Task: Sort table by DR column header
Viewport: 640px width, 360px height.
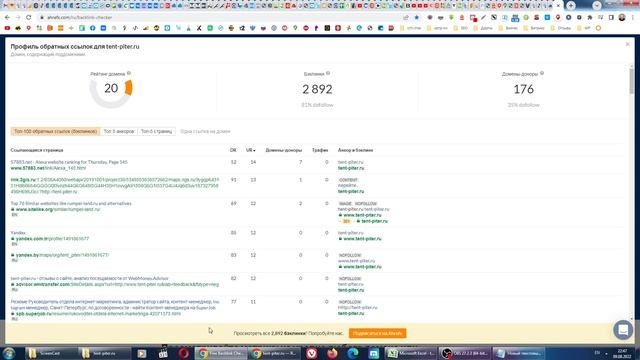Action: [x=233, y=150]
